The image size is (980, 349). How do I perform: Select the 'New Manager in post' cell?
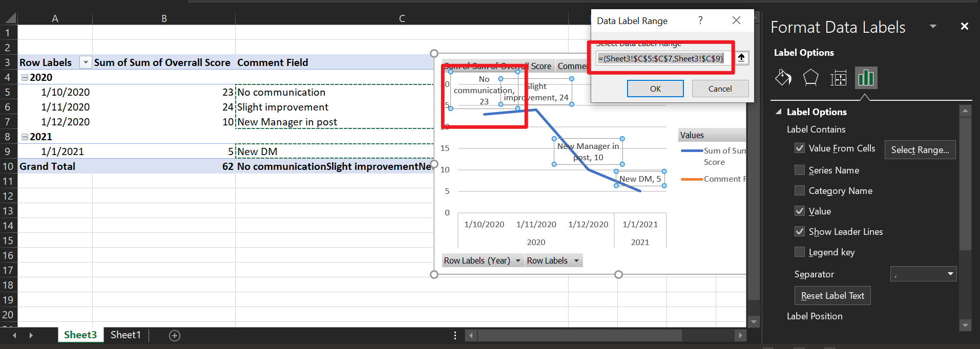[x=335, y=122]
